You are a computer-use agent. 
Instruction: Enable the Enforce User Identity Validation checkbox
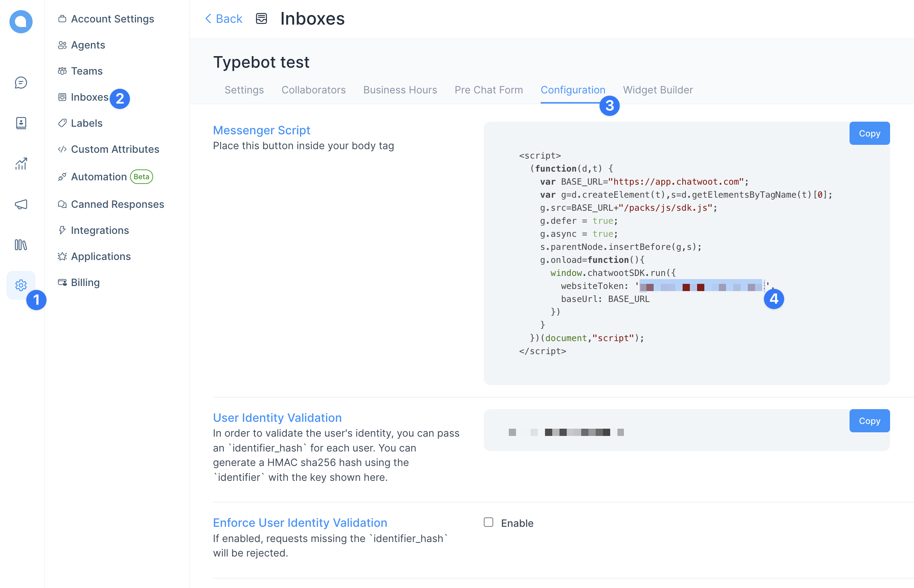tap(488, 522)
